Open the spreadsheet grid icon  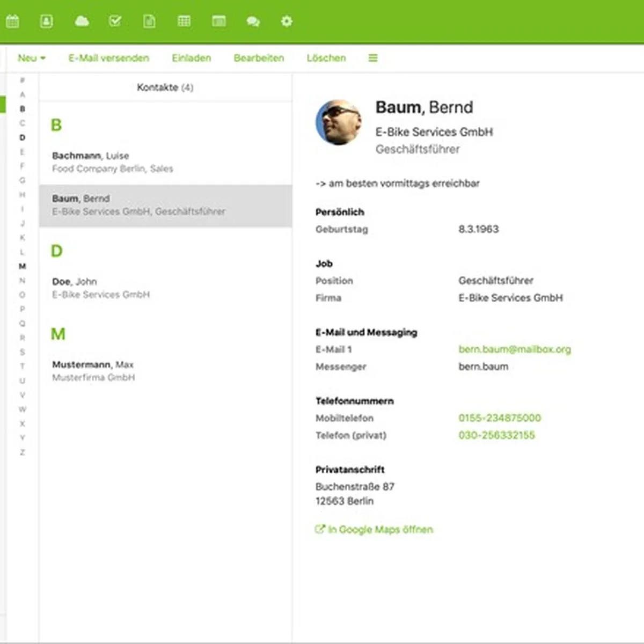[x=184, y=21]
